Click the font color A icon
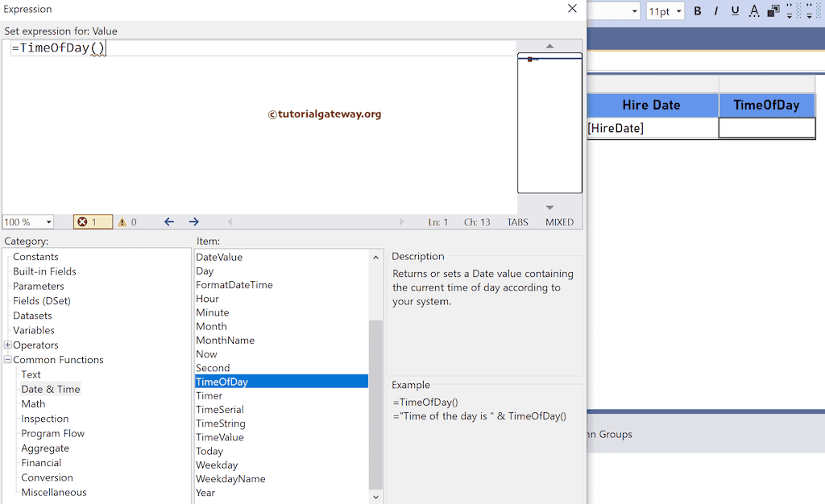This screenshot has height=504, width=825. pos(754,11)
